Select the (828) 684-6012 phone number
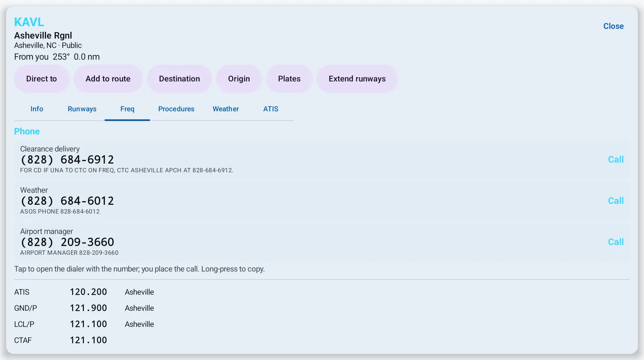The image size is (644, 360). pyautogui.click(x=67, y=201)
